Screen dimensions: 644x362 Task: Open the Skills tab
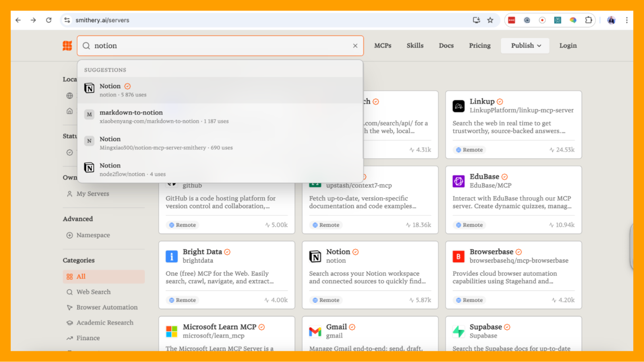[415, 45]
